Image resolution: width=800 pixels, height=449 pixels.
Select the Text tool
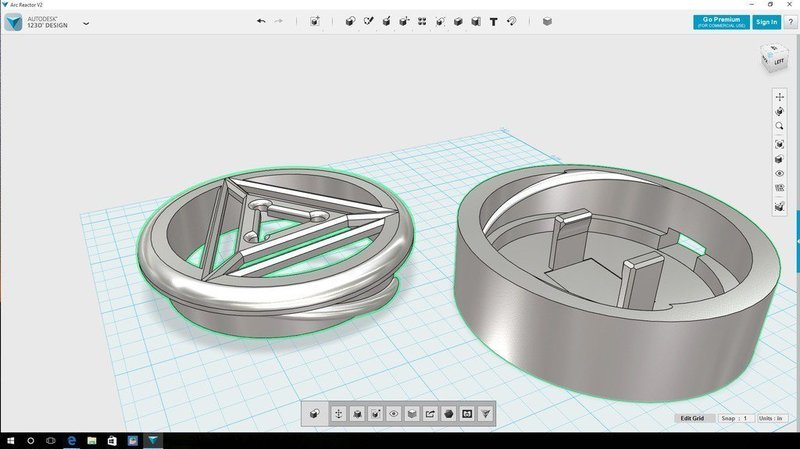tap(493, 21)
